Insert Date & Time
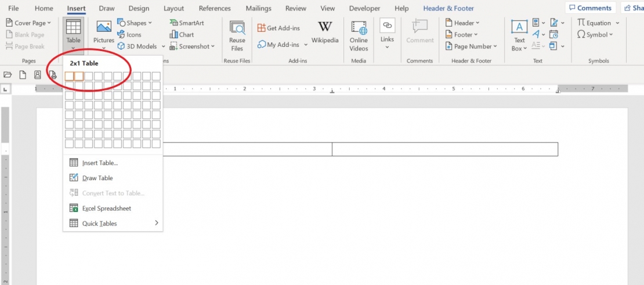This screenshot has height=285, width=644. (553, 34)
